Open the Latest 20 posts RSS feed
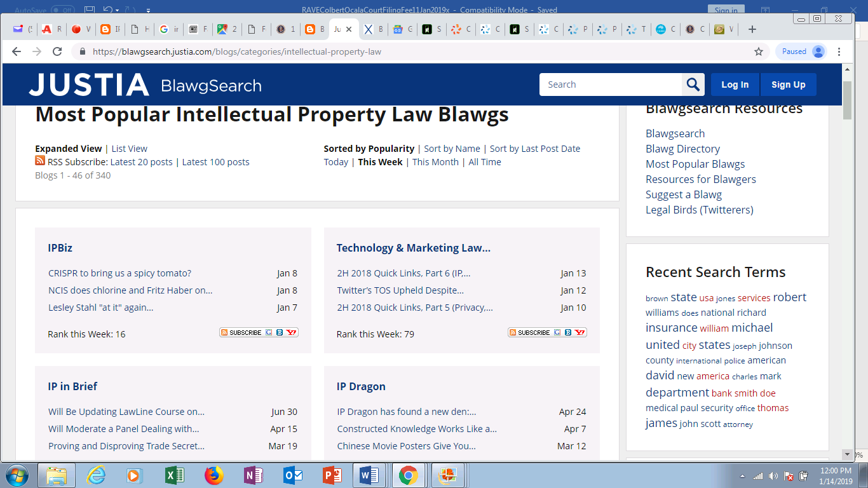 pyautogui.click(x=142, y=162)
